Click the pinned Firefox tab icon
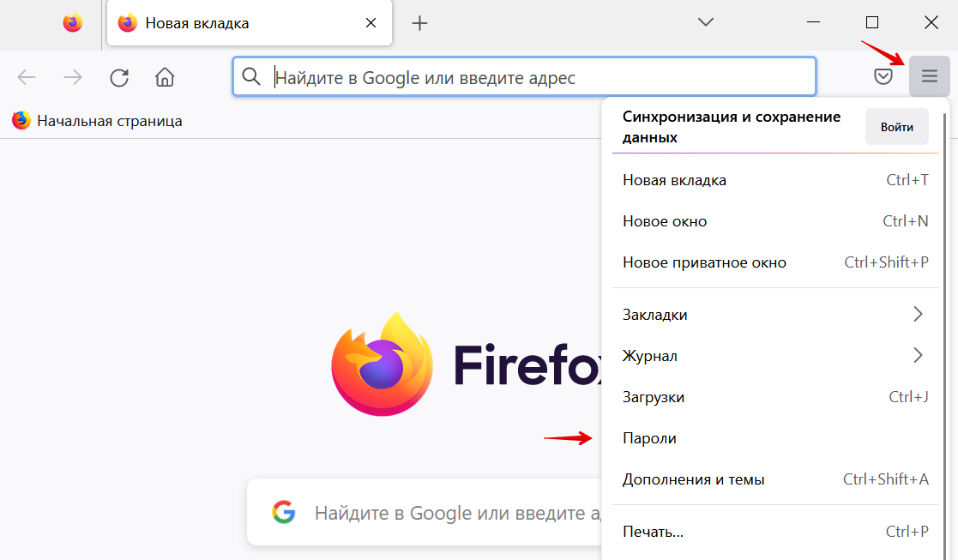The height and width of the screenshot is (560, 958). click(x=73, y=23)
